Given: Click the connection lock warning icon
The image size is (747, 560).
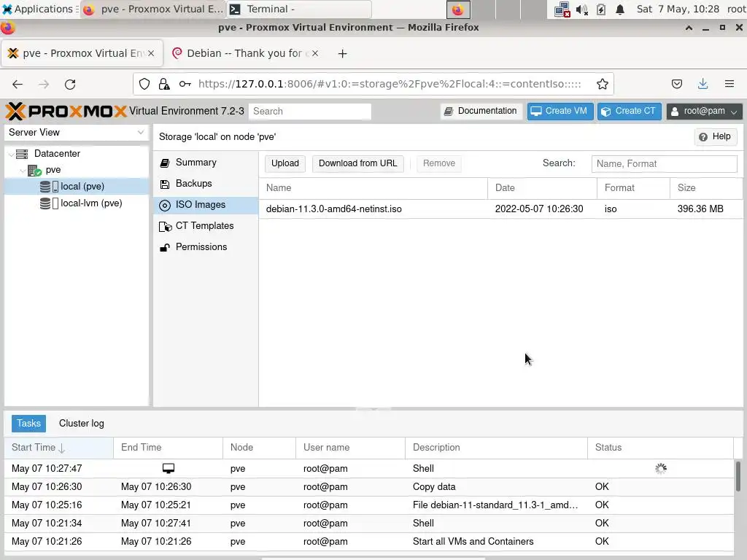Looking at the screenshot, I should coord(164,85).
